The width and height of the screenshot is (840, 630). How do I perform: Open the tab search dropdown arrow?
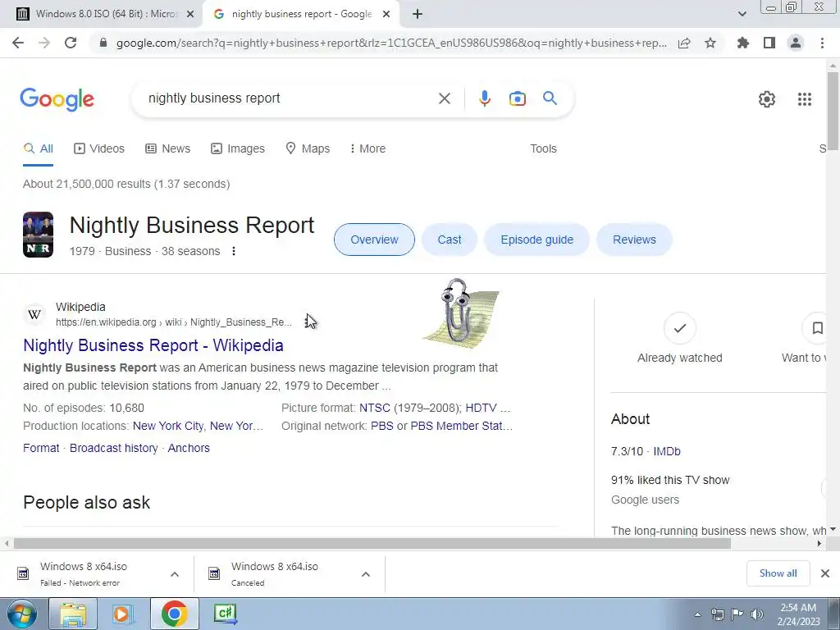point(742,14)
